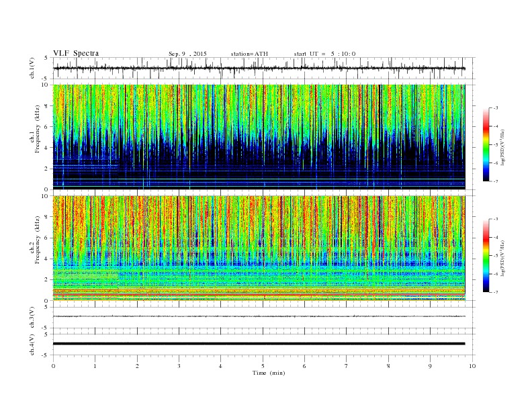Click the x-axis tick label "1"
This screenshot has height=411, width=532.
click(x=95, y=366)
